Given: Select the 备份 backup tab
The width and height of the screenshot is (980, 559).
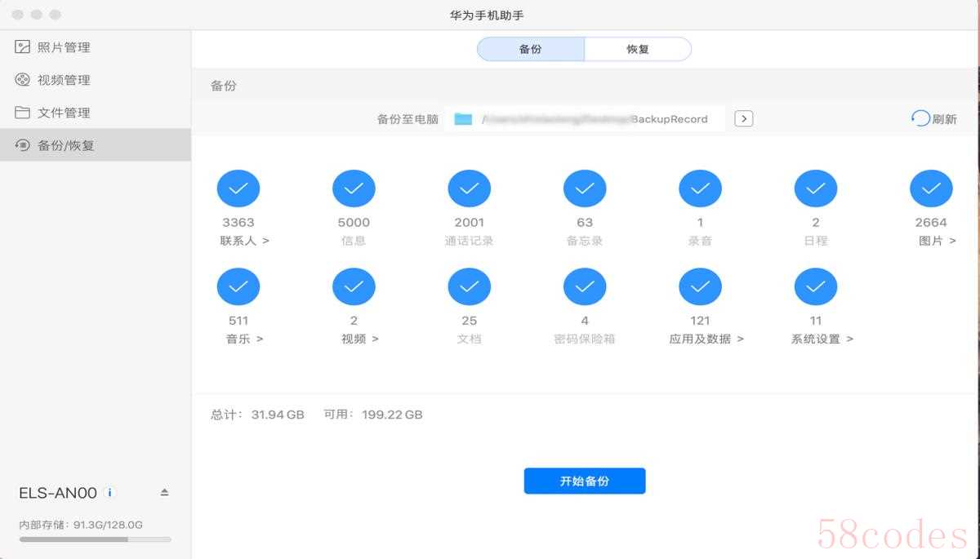Looking at the screenshot, I should [531, 49].
